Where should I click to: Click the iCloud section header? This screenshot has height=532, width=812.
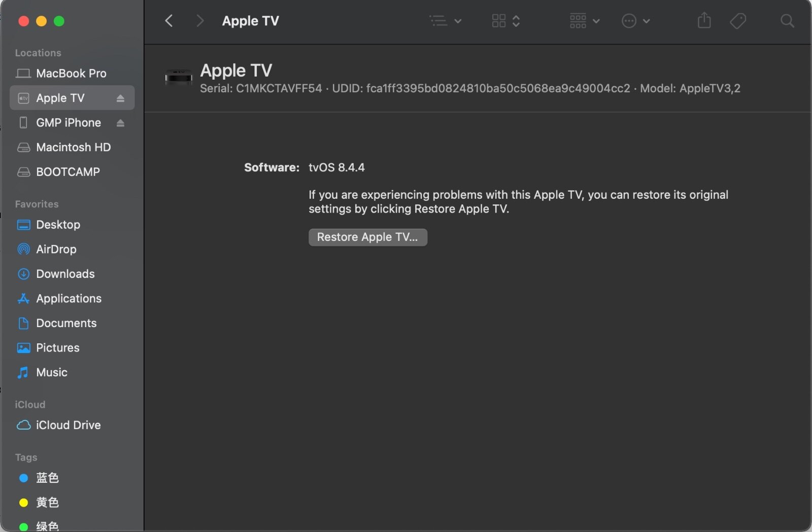click(30, 405)
